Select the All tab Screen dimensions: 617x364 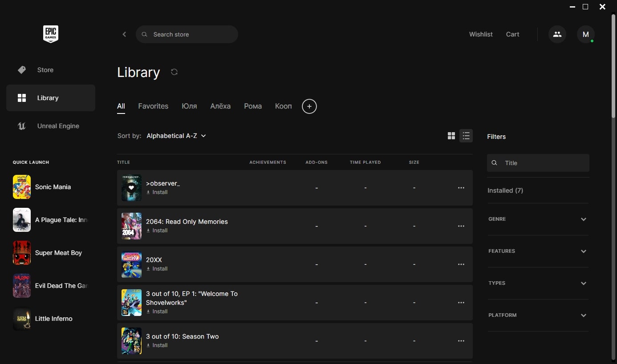121,106
